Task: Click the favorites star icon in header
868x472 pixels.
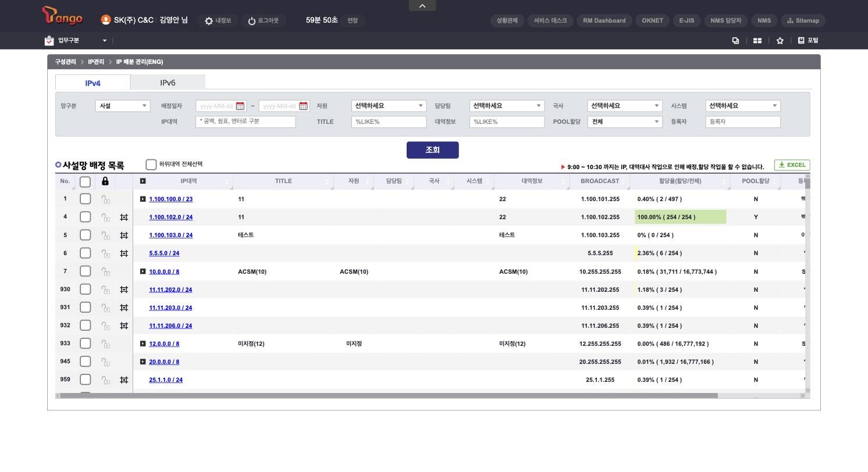Action: [780, 41]
